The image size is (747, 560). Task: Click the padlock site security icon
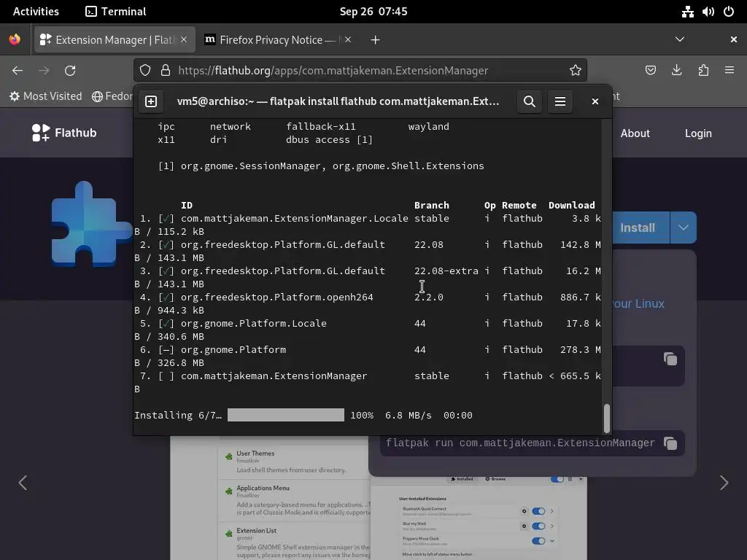click(x=166, y=71)
